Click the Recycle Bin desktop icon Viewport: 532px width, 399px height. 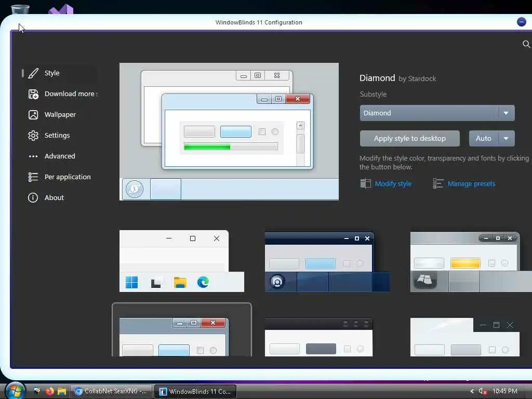click(x=20, y=9)
